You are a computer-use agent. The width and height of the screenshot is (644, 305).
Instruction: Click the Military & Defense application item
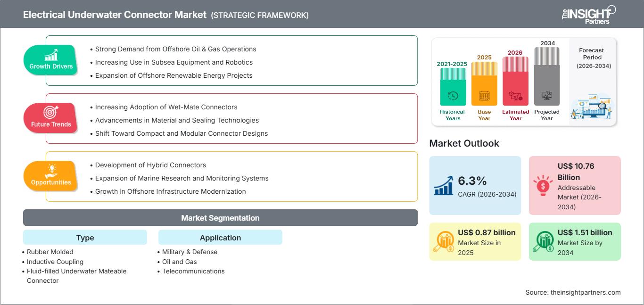click(190, 252)
